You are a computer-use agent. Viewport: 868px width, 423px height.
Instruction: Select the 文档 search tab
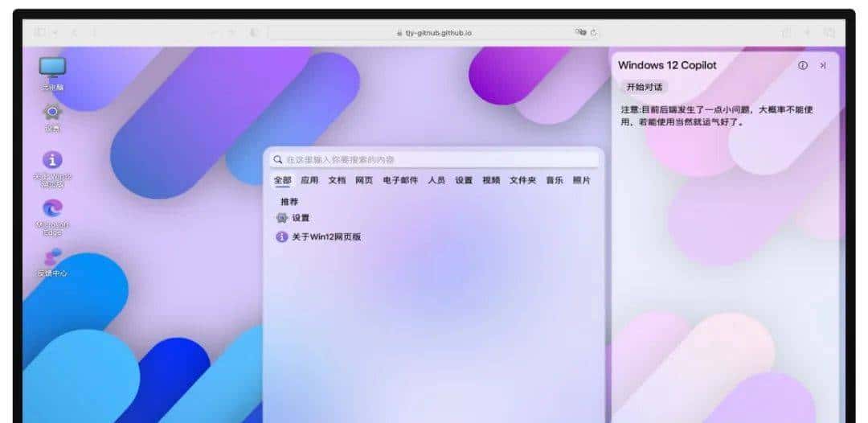(x=337, y=180)
